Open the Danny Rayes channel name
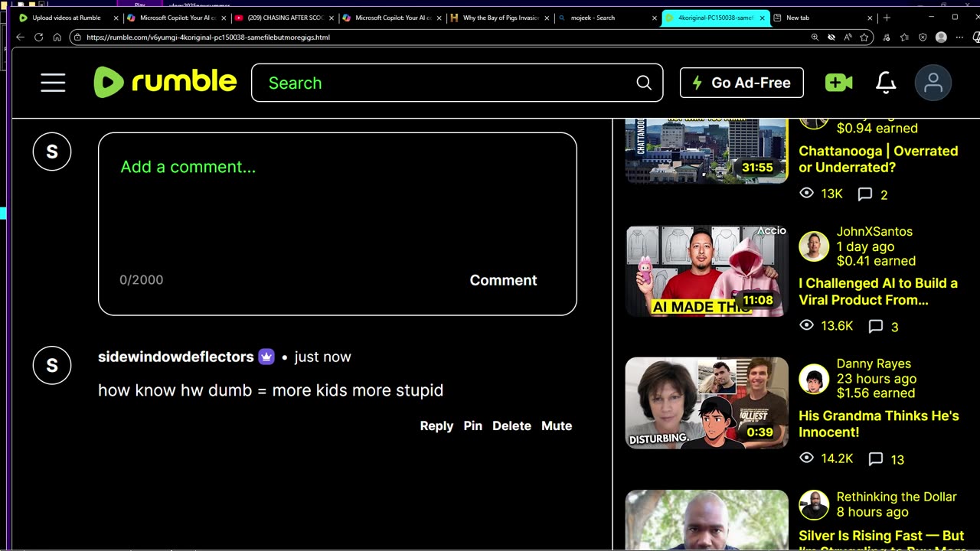 [874, 364]
